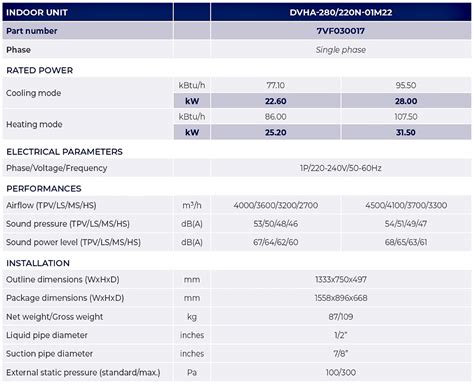Click the Liquid pipe diameter label
This screenshot has width=474, height=384.
[x=47, y=335]
